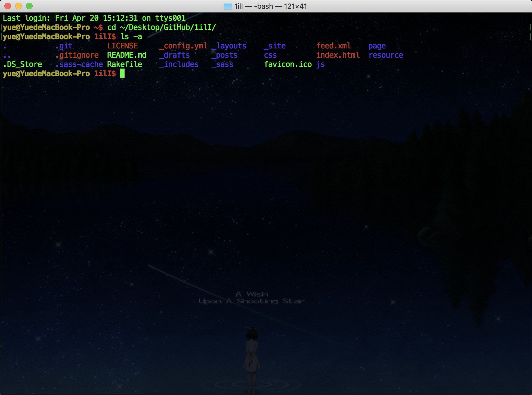Screen dimensions: 532x395
Task: Click the green zoom window button
Action: click(29, 6)
